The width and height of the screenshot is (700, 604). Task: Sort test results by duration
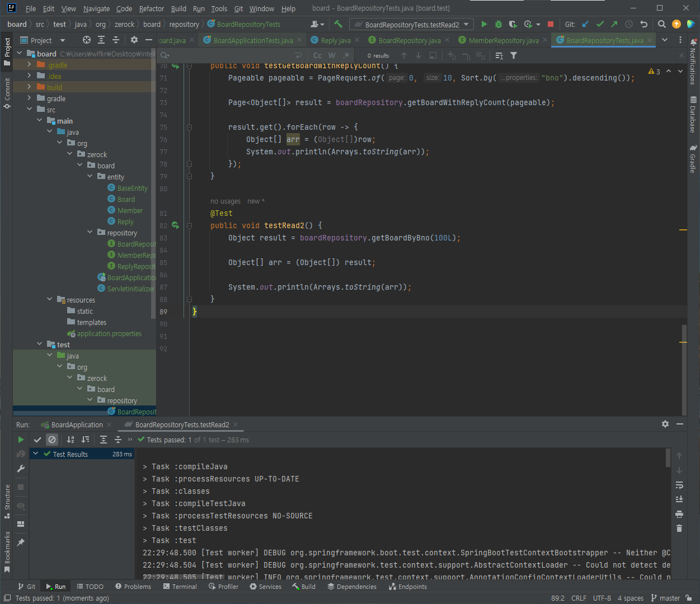click(85, 440)
